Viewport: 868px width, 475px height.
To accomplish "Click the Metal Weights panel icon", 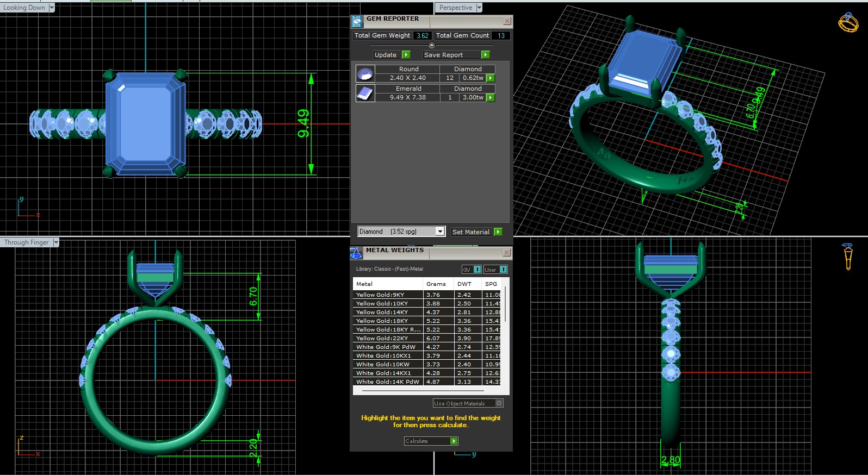I will pos(356,253).
